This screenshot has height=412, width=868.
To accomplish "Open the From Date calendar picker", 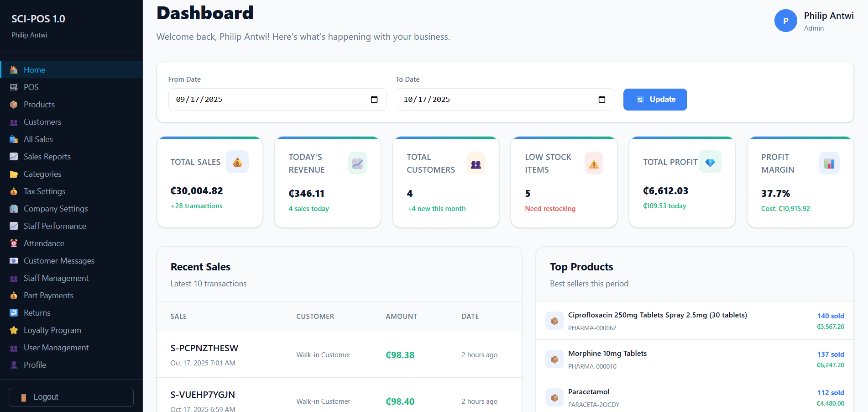I will (x=374, y=100).
